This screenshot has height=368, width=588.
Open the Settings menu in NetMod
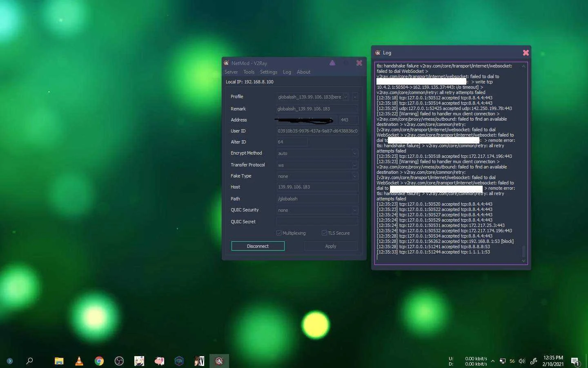[x=269, y=72]
